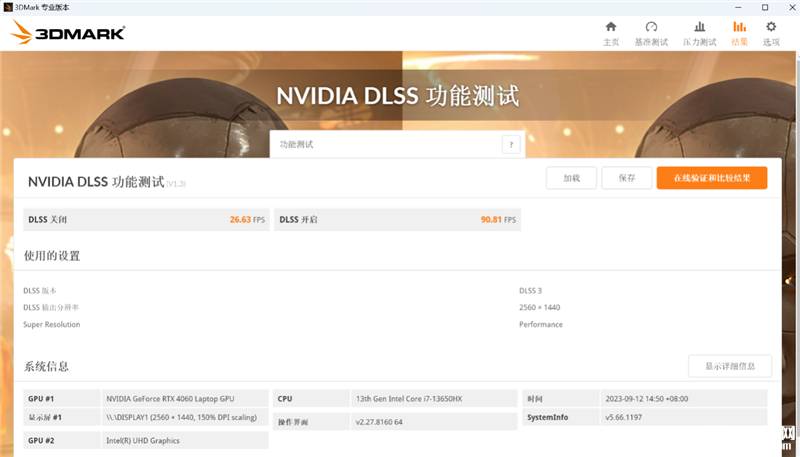Click the Intel(R) UHD Graphics value
This screenshot has width=800, height=457.
pos(143,441)
